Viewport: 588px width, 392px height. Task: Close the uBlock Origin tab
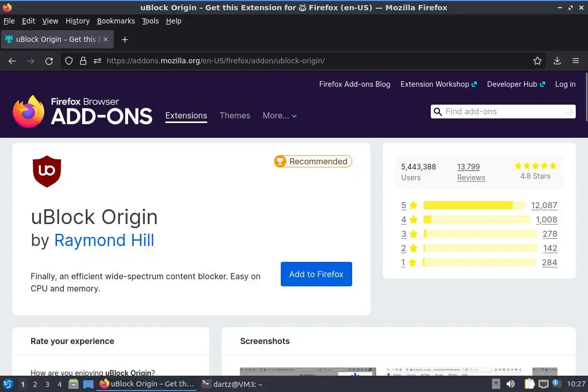[106, 39]
